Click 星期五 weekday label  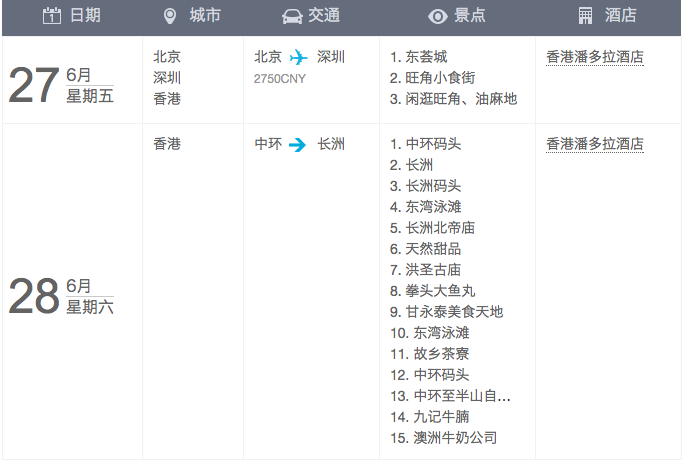coord(90,96)
